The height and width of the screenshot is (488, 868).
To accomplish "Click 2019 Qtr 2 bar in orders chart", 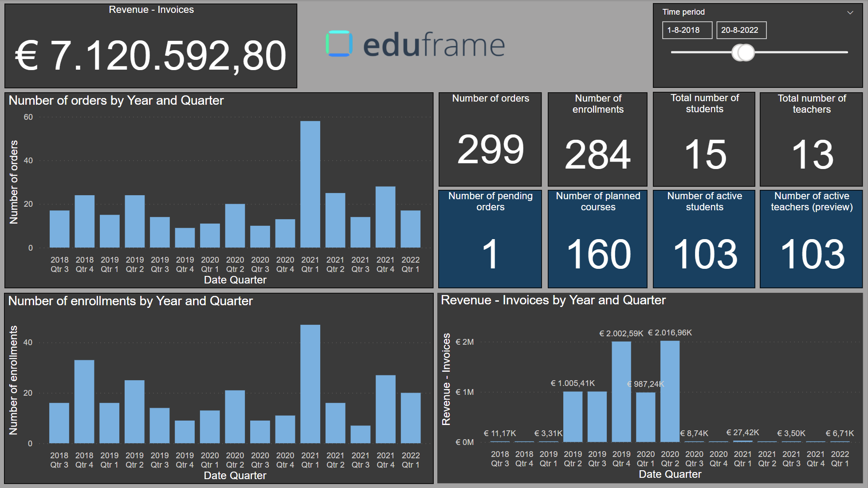I will tap(135, 221).
